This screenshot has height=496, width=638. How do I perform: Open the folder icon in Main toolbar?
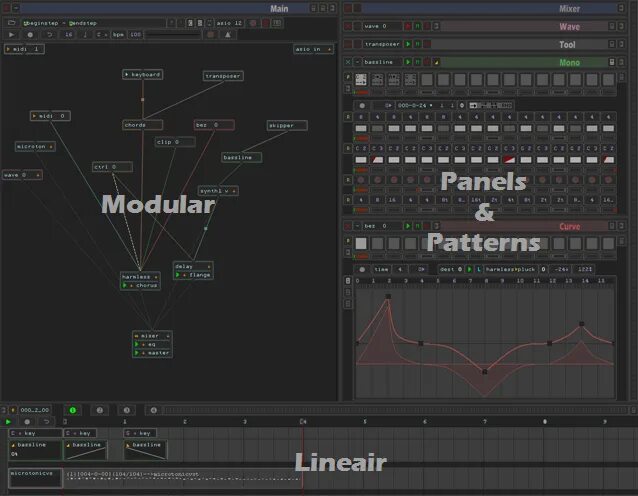pyautogui.click(x=11, y=23)
